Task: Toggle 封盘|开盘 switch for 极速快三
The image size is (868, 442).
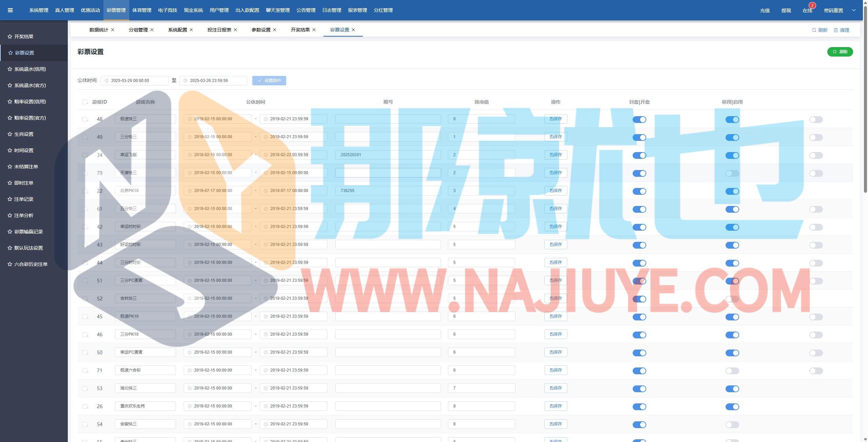Action: point(639,120)
